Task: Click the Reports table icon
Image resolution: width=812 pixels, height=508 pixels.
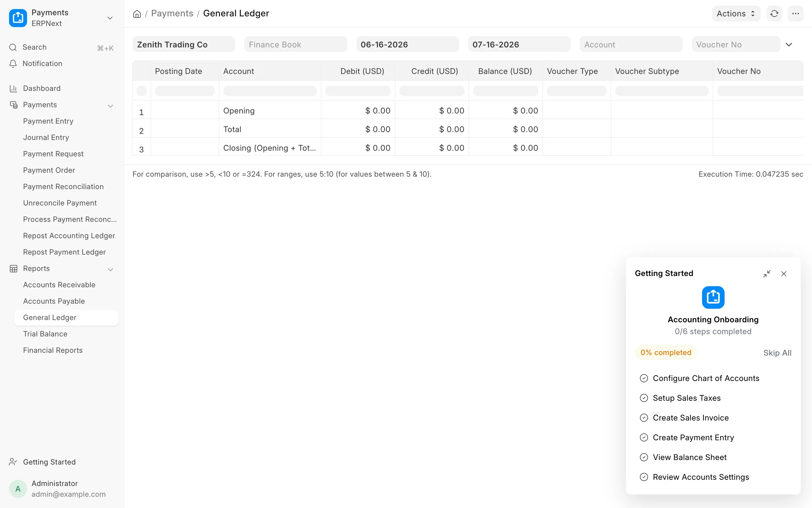Action: [x=14, y=268]
